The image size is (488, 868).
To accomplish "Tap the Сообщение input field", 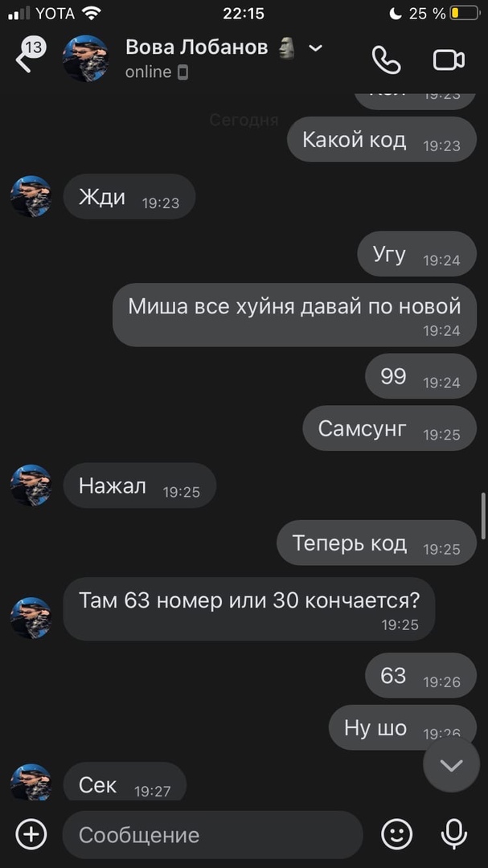I will click(x=213, y=835).
